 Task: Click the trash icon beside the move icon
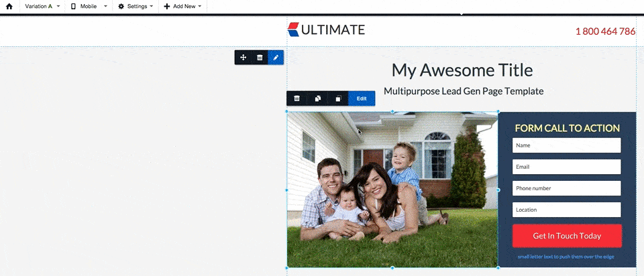(260, 58)
